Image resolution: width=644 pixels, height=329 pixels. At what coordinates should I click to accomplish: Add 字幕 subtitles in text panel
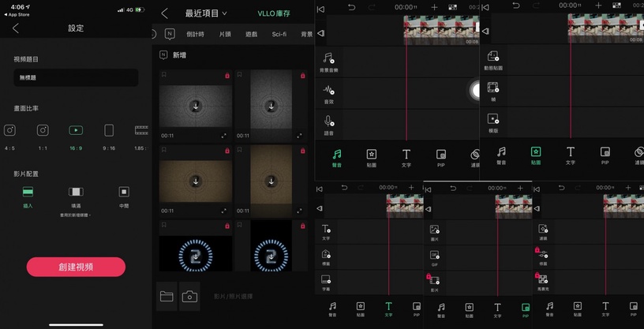click(x=326, y=282)
